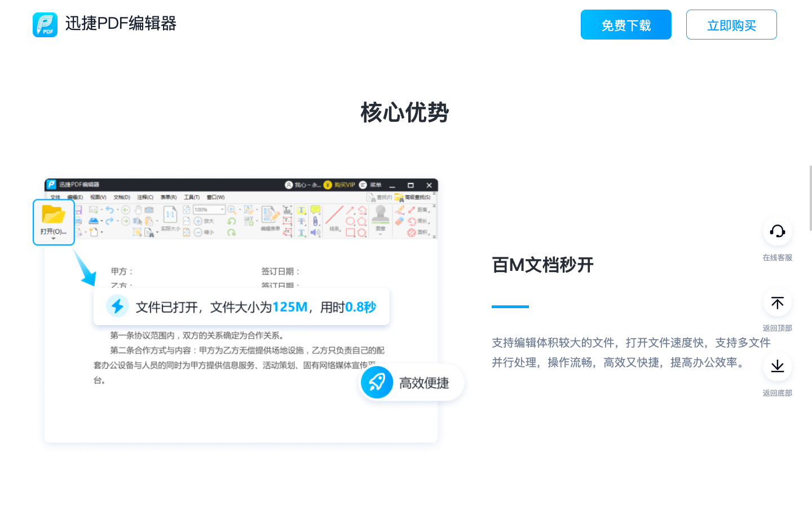Viewport: 812px width, 508px height.
Task: Select the underline text tool
Action: [301, 232]
